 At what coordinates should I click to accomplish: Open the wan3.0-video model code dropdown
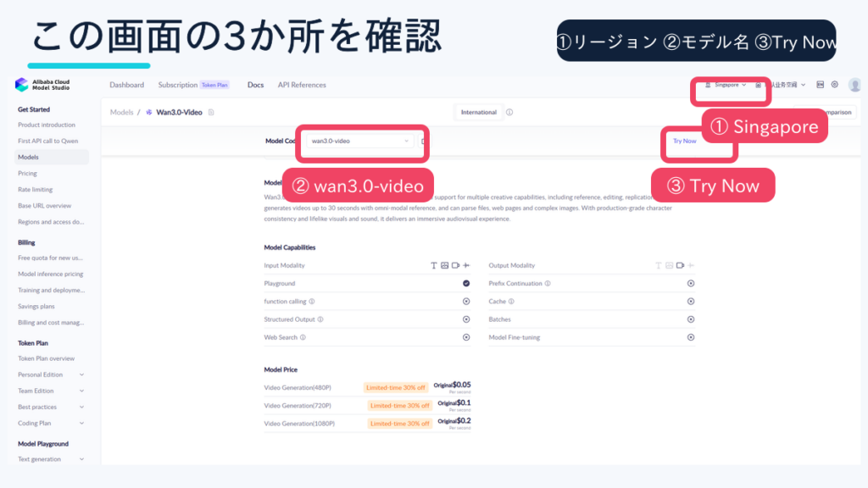point(359,141)
